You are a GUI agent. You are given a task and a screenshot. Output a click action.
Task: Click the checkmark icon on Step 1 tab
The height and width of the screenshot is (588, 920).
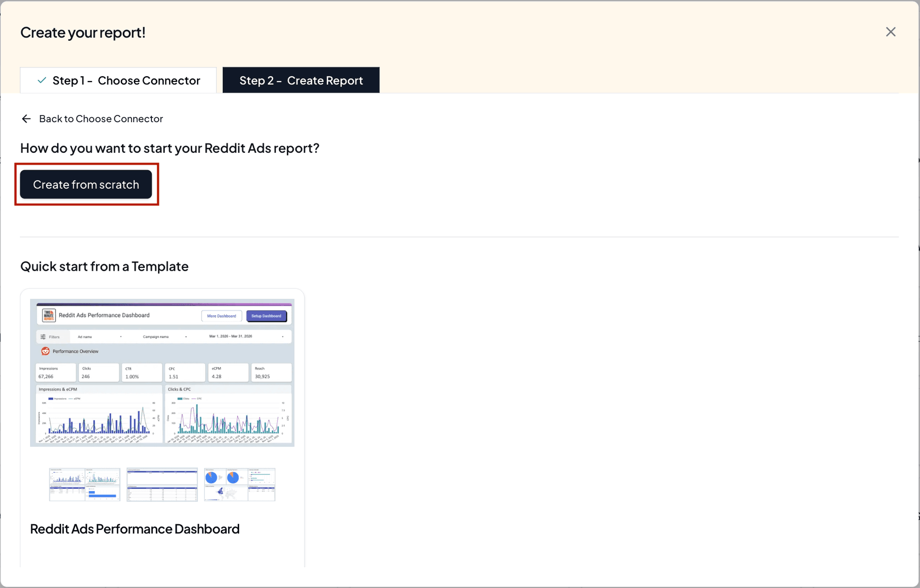42,80
